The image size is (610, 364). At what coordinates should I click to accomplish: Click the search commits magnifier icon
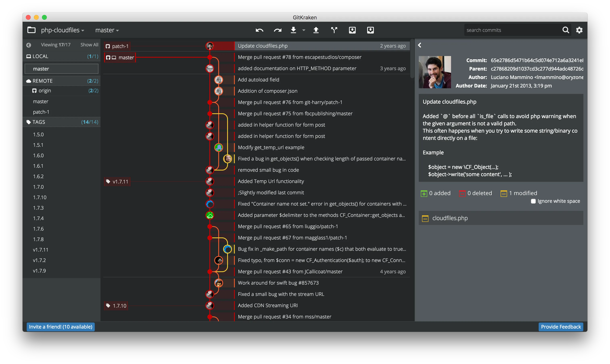[x=565, y=30]
